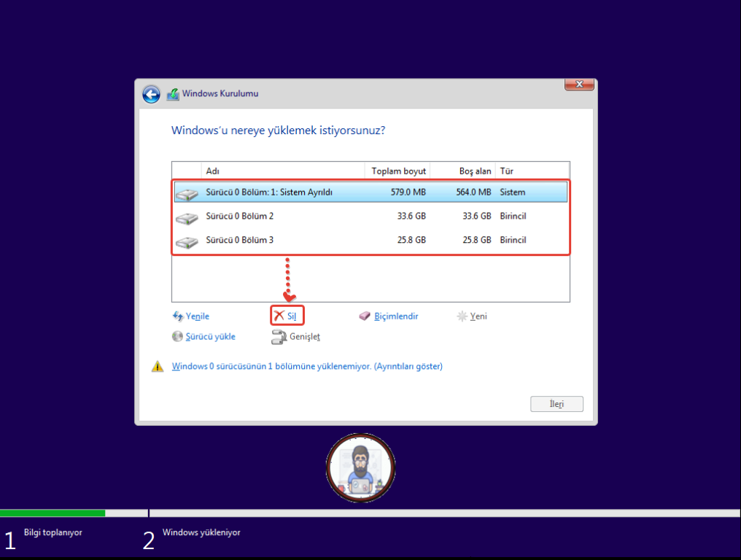Screen dimensions: 741x560
Task: Refresh the list with Yenile link
Action: point(197,316)
